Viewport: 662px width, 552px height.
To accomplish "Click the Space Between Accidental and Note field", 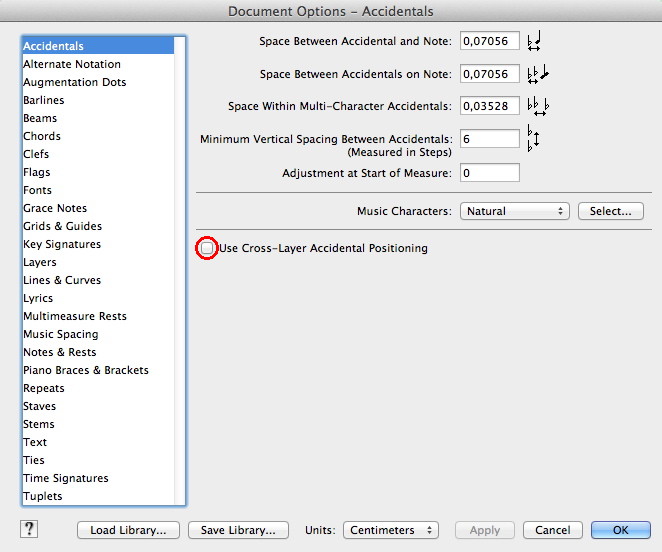I will click(489, 41).
